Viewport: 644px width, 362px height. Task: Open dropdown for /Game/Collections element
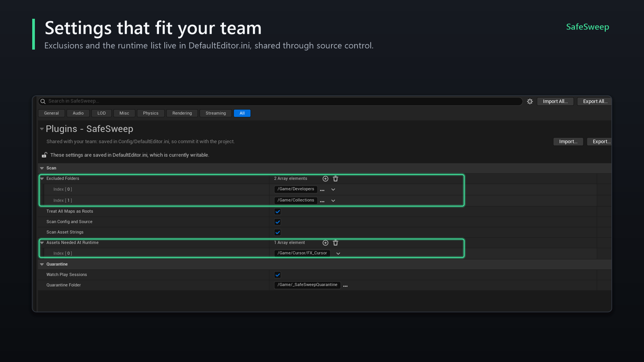[333, 200]
